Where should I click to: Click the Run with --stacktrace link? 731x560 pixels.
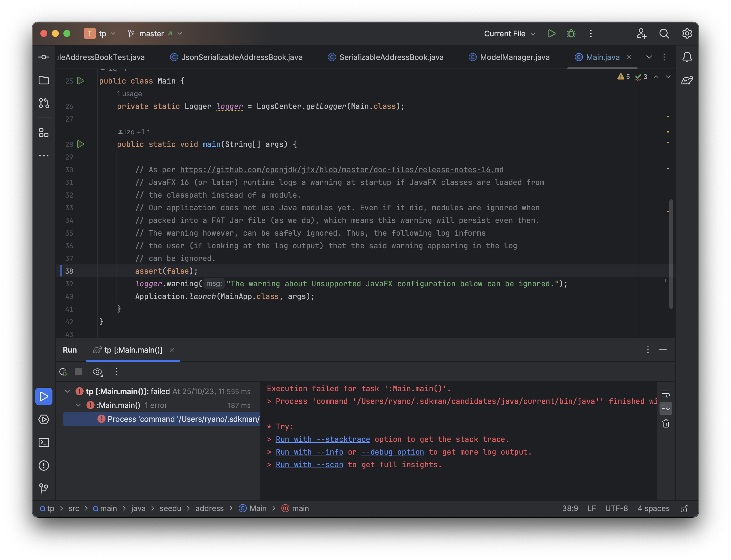pos(323,439)
